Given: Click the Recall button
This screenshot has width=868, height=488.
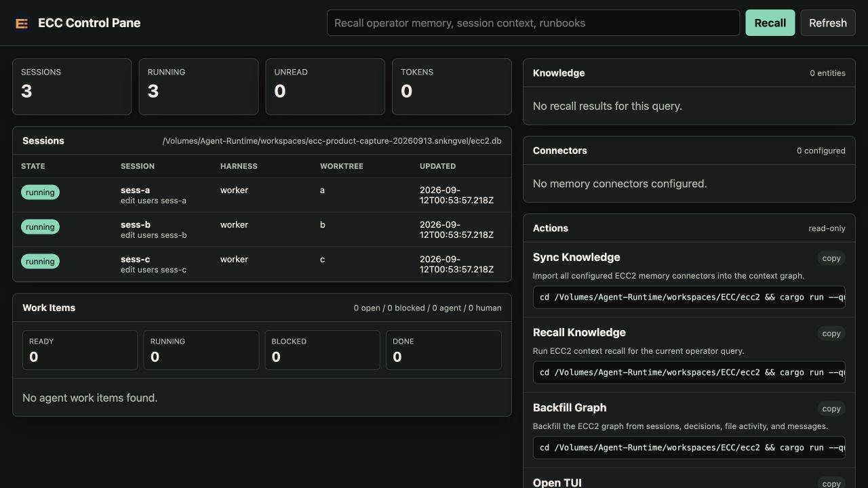Looking at the screenshot, I should (770, 23).
